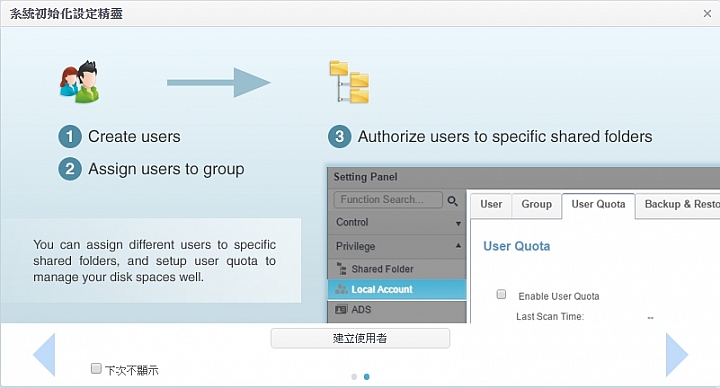The image size is (720, 388).
Task: Click the ADS card icon
Action: pyautogui.click(x=341, y=309)
